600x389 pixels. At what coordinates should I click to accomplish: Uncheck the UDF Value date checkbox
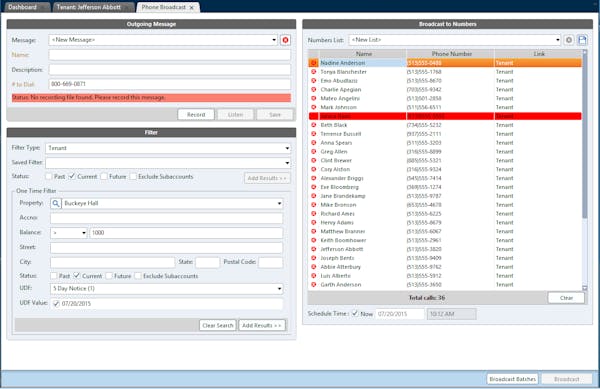click(56, 304)
